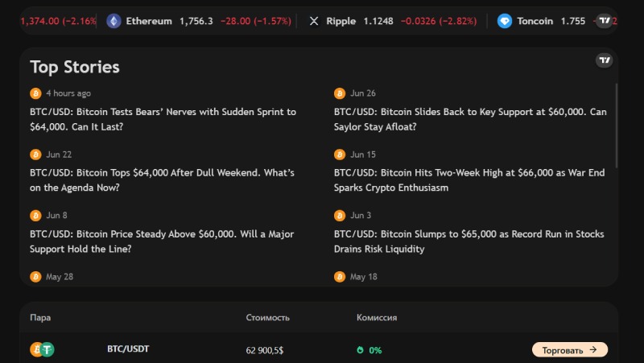Click the 0% commission value
Image resolution: width=644 pixels, height=363 pixels.
click(375, 350)
